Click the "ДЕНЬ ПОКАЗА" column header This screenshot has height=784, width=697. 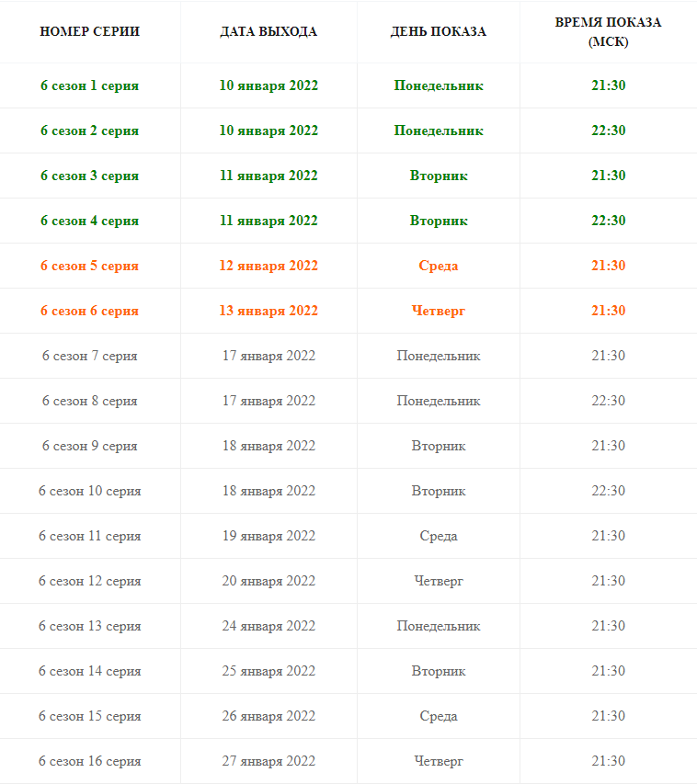tap(439, 31)
